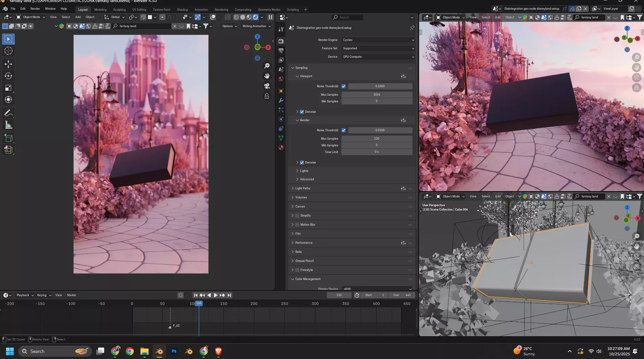Open Brave browser from the taskbar
The width and height of the screenshot is (644, 359).
pyautogui.click(x=218, y=351)
